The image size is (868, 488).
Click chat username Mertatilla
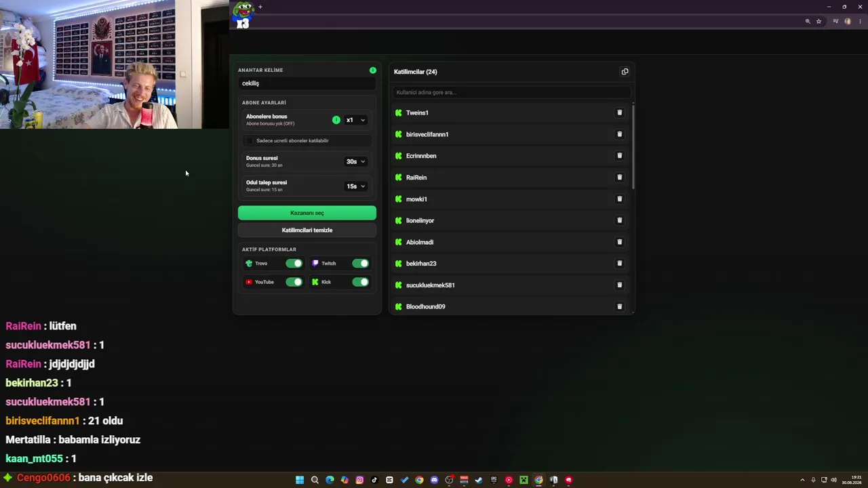[28, 440]
